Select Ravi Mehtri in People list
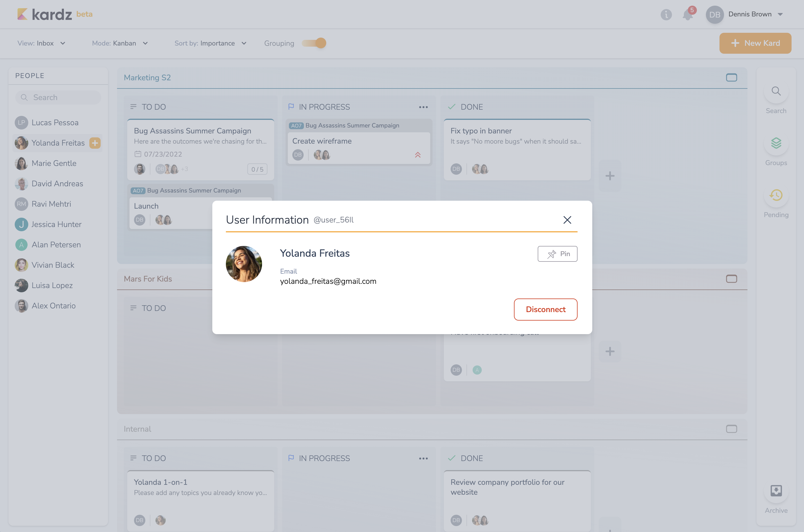Screen dimensions: 804x532 [58, 204]
